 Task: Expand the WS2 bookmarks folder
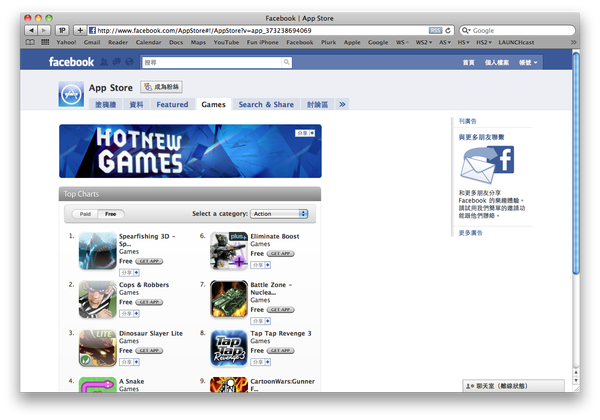point(424,42)
